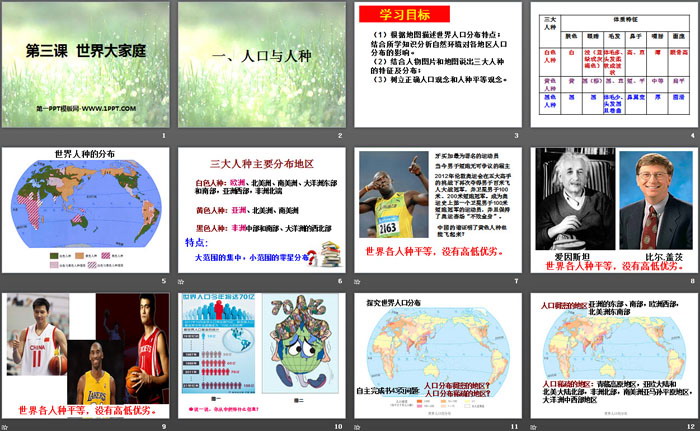The image size is (700, 431).
Task: Click slide number 6 label
Action: (x=340, y=281)
